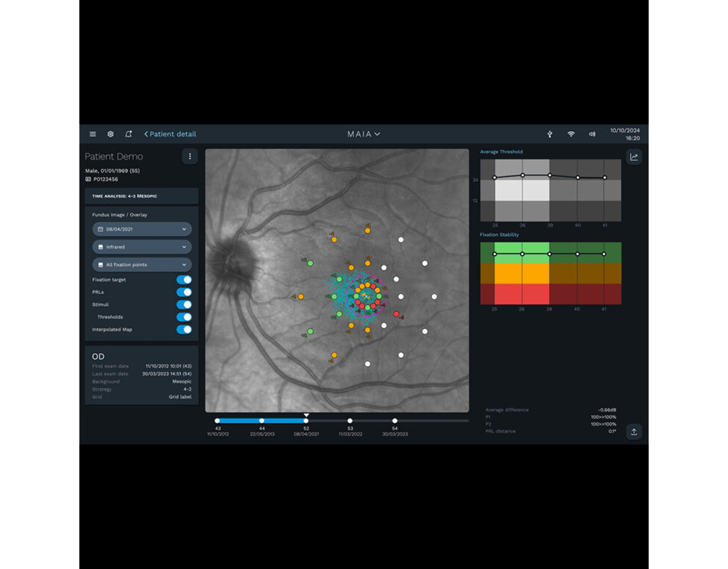Toggle the Interpolated Map switch
This screenshot has width=728, height=569.
click(x=184, y=329)
